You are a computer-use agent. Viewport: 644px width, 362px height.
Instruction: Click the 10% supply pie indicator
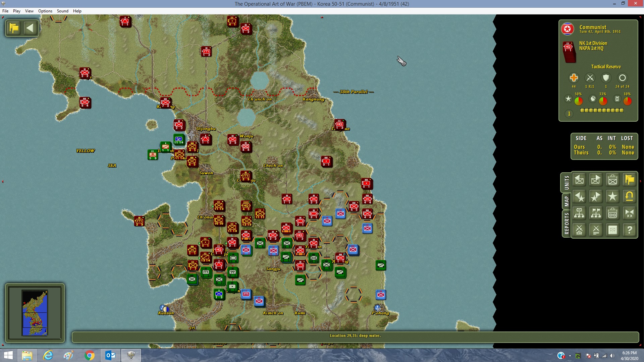click(628, 101)
